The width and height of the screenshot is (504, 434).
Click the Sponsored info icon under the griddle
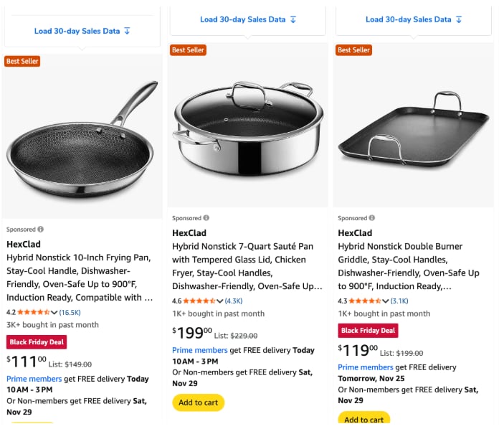pos(371,218)
